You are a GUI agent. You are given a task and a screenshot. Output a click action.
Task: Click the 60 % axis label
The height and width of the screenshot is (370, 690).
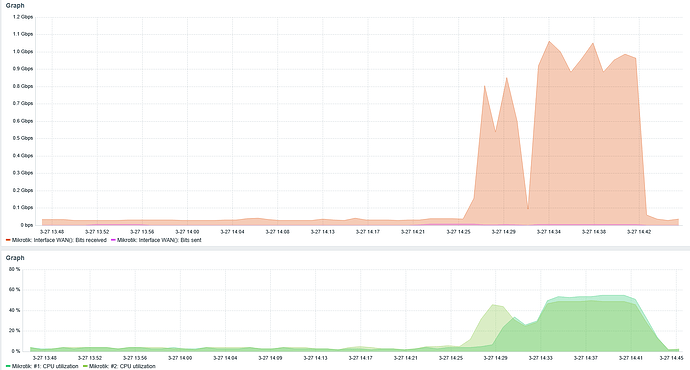15,289
